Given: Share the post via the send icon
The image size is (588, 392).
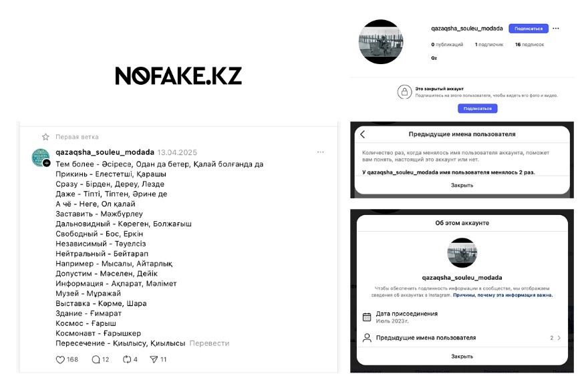Looking at the screenshot, I should [154, 359].
